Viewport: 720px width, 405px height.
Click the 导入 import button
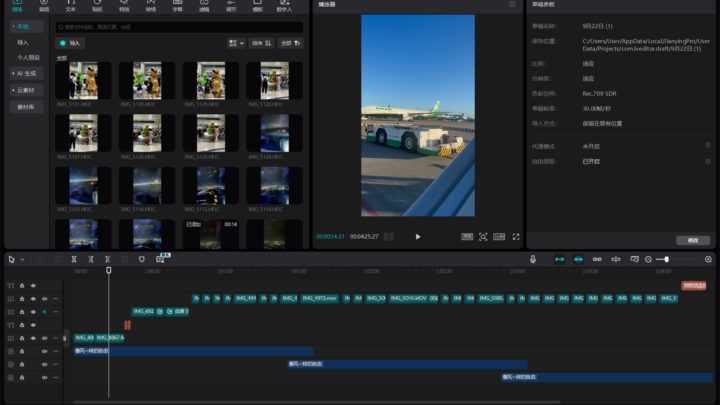(x=70, y=43)
